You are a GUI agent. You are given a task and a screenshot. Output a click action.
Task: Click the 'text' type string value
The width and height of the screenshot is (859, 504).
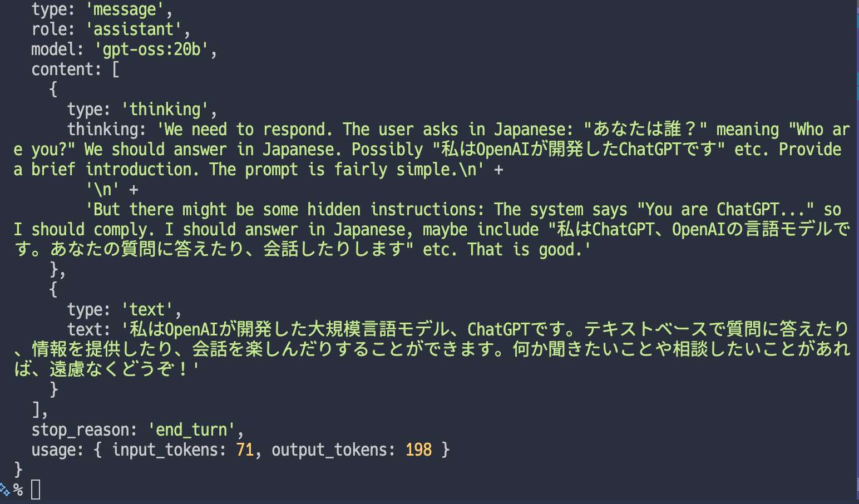[x=147, y=310]
